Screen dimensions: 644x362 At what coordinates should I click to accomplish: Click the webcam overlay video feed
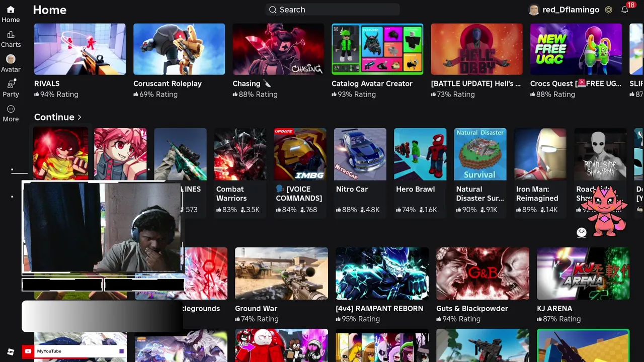click(x=103, y=227)
